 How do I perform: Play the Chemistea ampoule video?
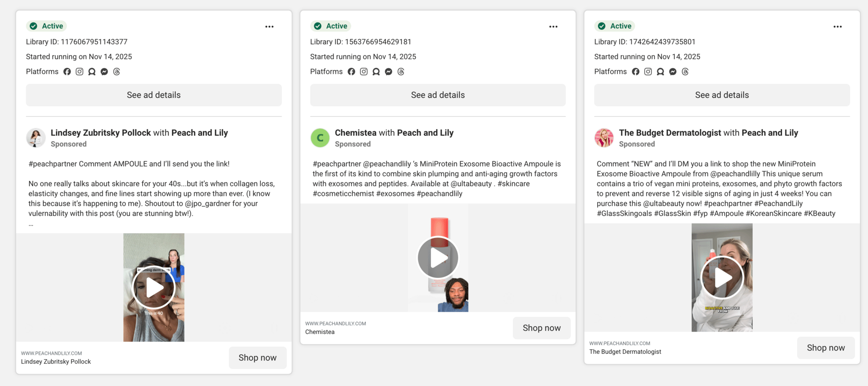(x=438, y=258)
